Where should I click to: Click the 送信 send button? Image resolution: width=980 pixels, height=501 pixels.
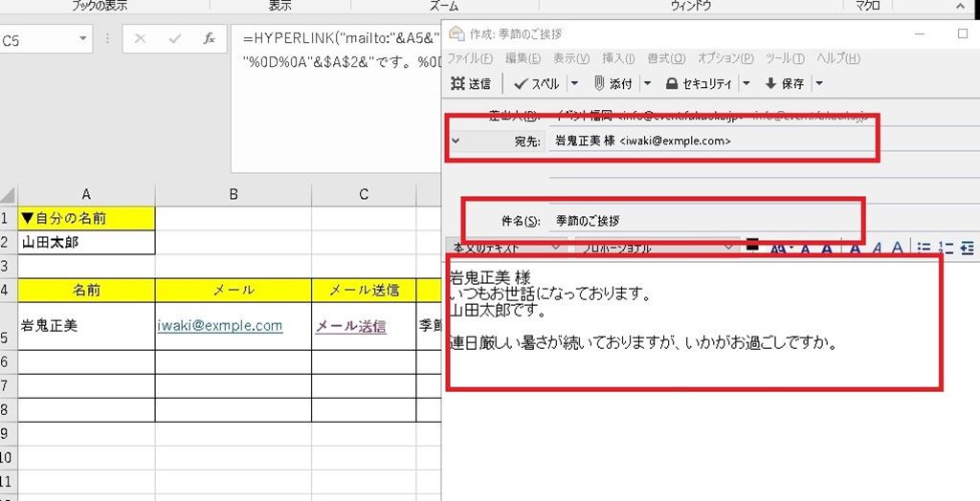[470, 83]
